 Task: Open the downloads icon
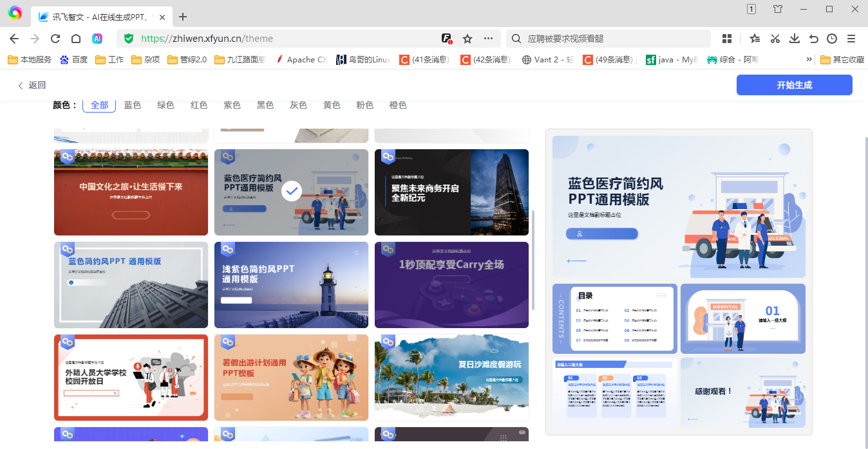(795, 39)
